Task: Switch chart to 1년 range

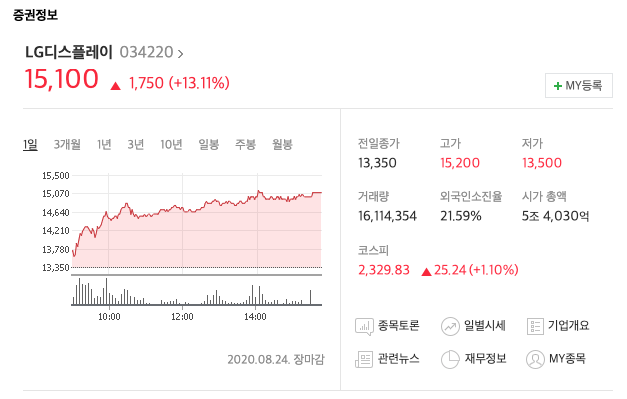Action: click(x=104, y=144)
